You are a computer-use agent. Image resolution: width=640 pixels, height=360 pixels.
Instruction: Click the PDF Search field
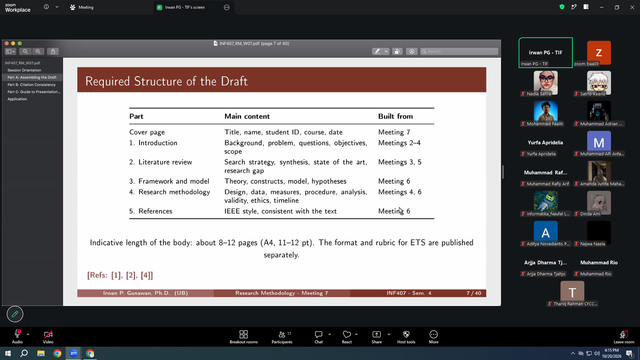(x=459, y=51)
